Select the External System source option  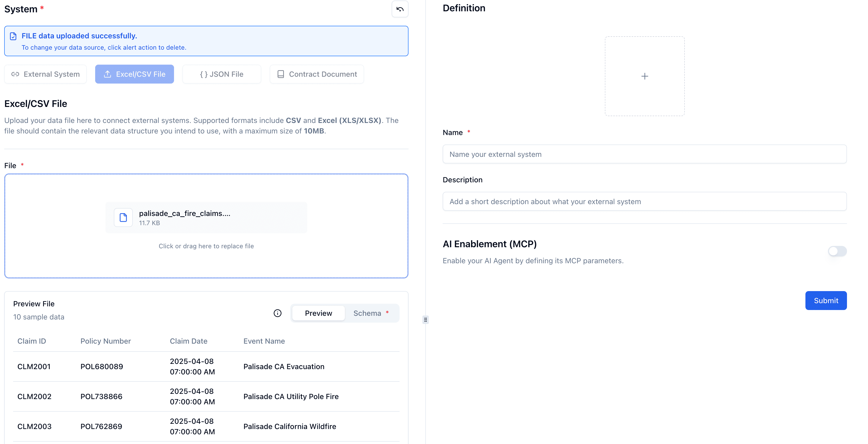pyautogui.click(x=45, y=74)
